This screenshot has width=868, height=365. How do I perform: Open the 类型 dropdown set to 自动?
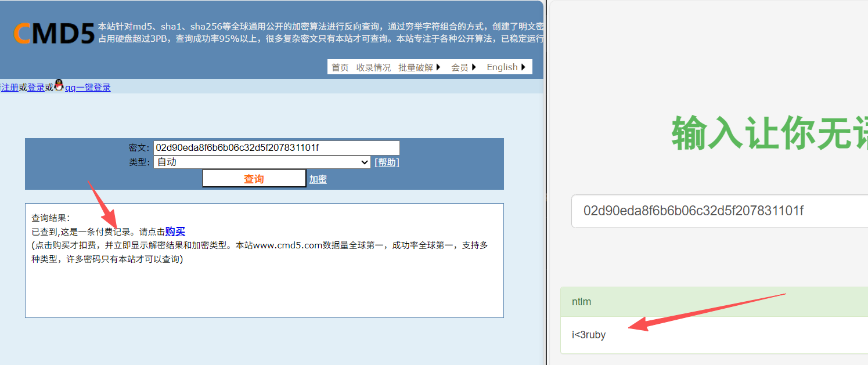coord(262,162)
